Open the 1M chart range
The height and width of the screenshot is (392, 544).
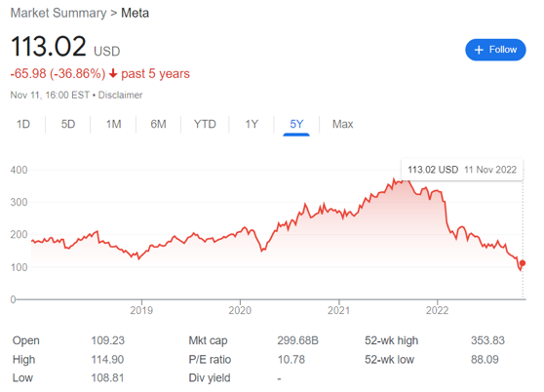113,124
